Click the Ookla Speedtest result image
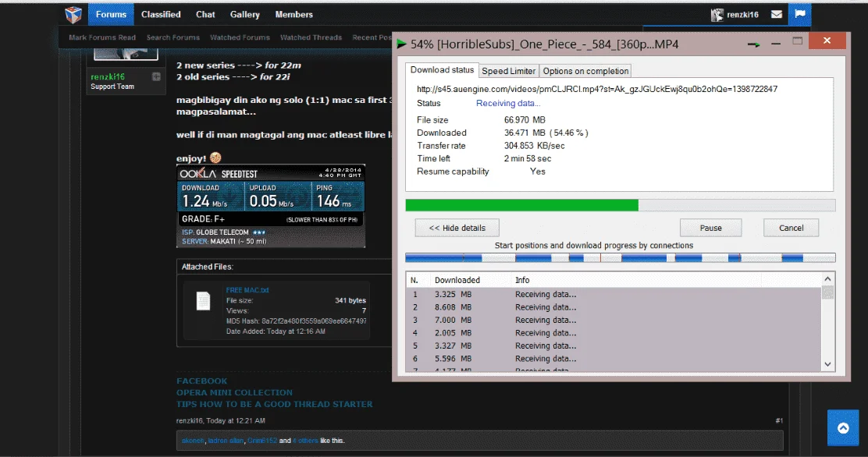The image size is (868, 457). [x=271, y=206]
